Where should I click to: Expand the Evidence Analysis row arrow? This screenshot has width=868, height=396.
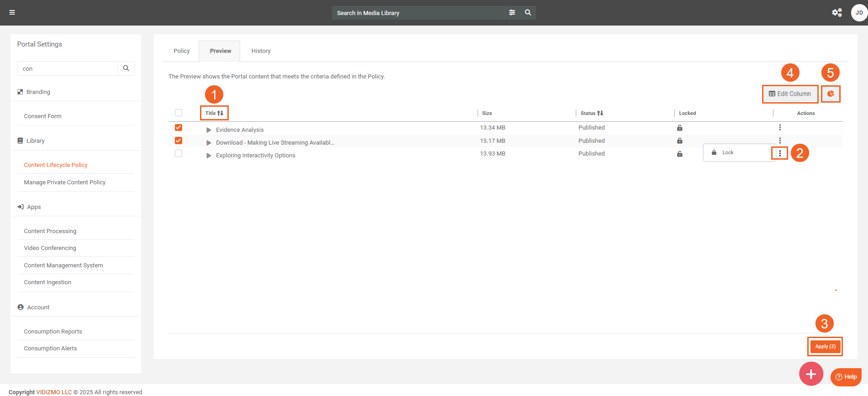pos(209,130)
